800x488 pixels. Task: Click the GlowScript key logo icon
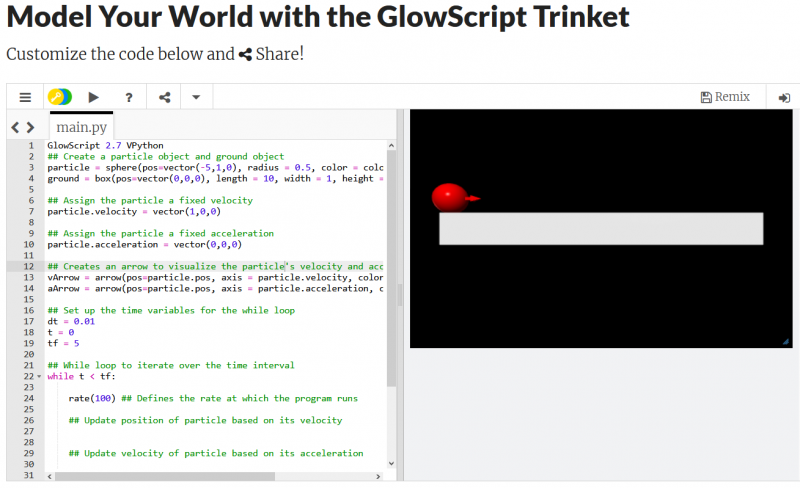tap(59, 97)
